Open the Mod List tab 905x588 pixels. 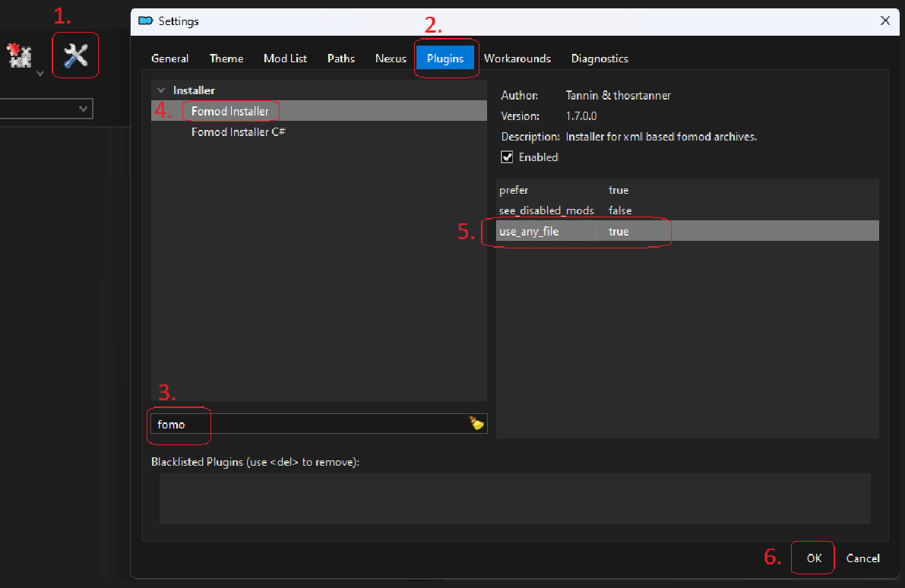coord(285,58)
